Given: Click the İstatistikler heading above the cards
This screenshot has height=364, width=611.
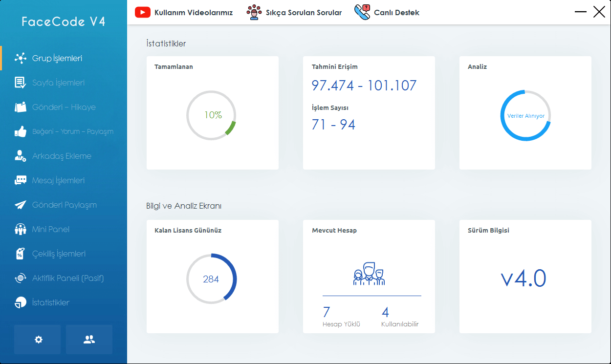Looking at the screenshot, I should 166,43.
